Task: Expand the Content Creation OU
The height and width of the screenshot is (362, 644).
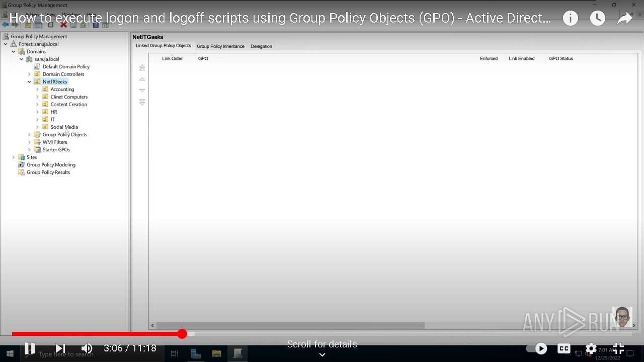Action: 37,105
